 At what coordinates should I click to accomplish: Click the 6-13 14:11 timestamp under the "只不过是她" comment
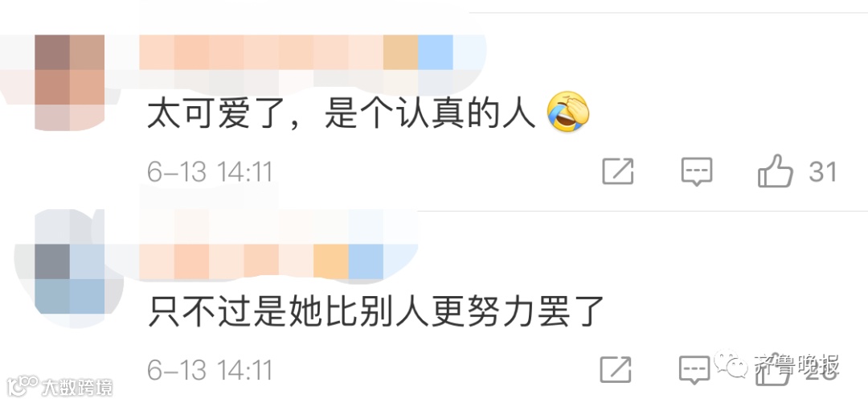point(210,370)
